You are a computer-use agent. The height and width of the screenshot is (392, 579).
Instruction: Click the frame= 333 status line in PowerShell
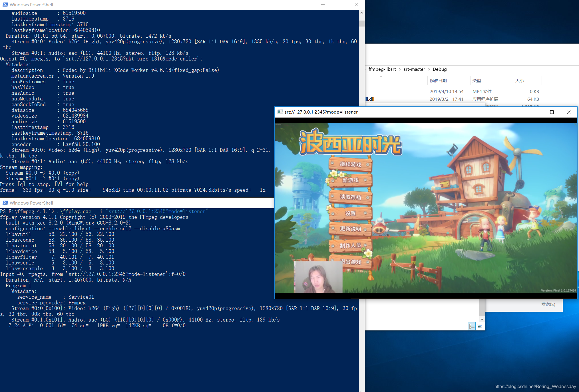point(133,190)
